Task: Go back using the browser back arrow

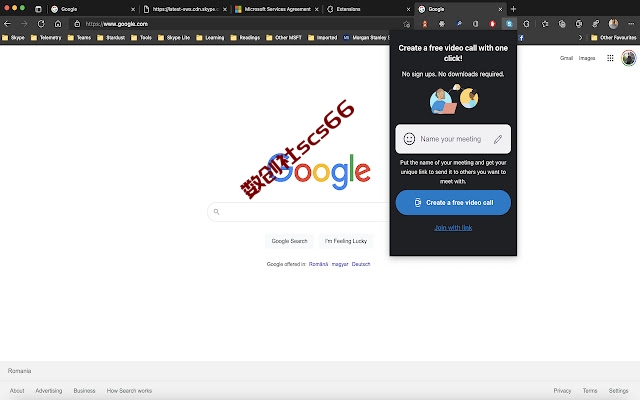Action: 7,24
